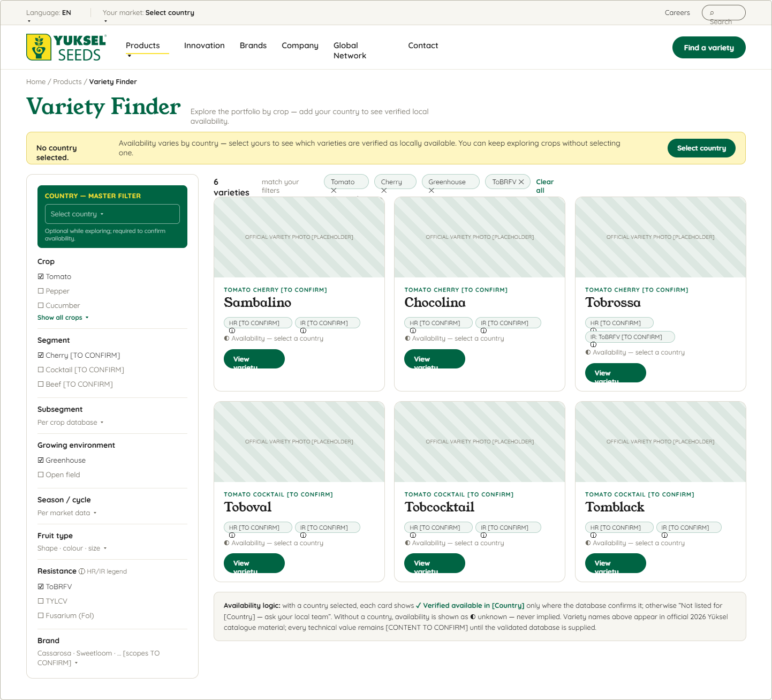Expand the Brand Cassarosa Sweetloom dropdown

click(x=99, y=658)
